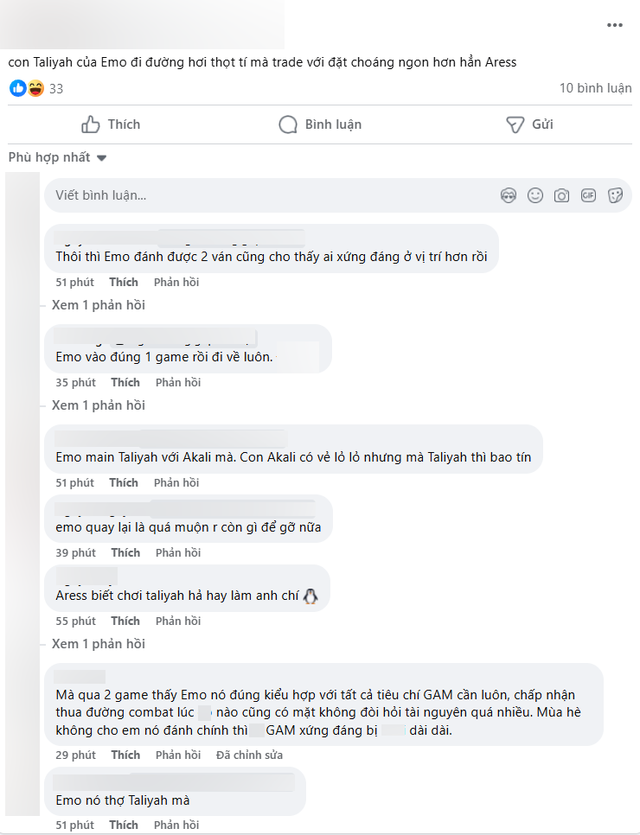Expand the reply under the 'đúng 1 game' comment
The height and width of the screenshot is (835, 640).
point(98,405)
